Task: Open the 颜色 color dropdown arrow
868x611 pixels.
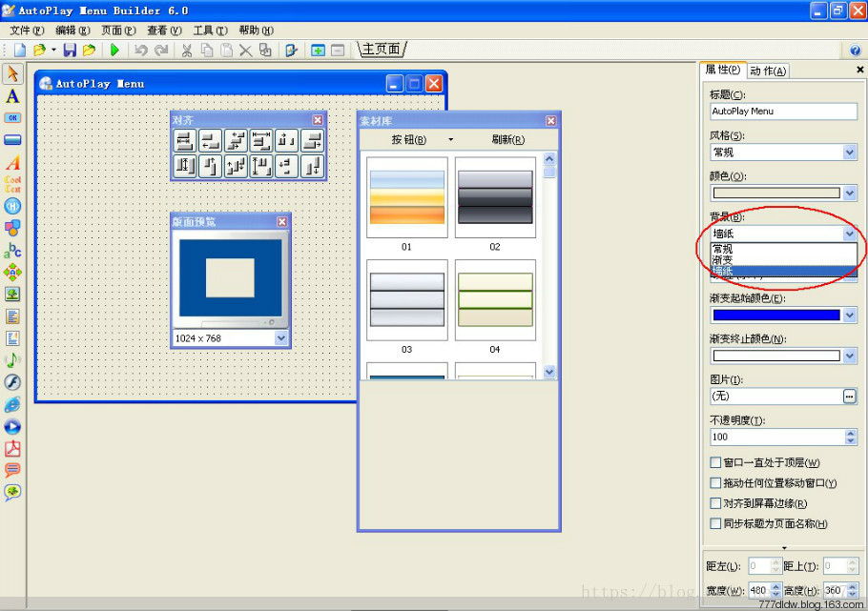Action: [850, 193]
